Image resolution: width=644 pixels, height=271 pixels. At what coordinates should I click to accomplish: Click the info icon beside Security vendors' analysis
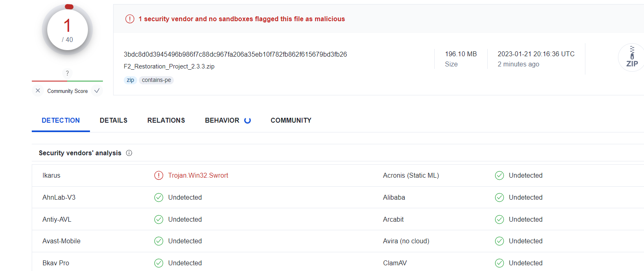129,153
